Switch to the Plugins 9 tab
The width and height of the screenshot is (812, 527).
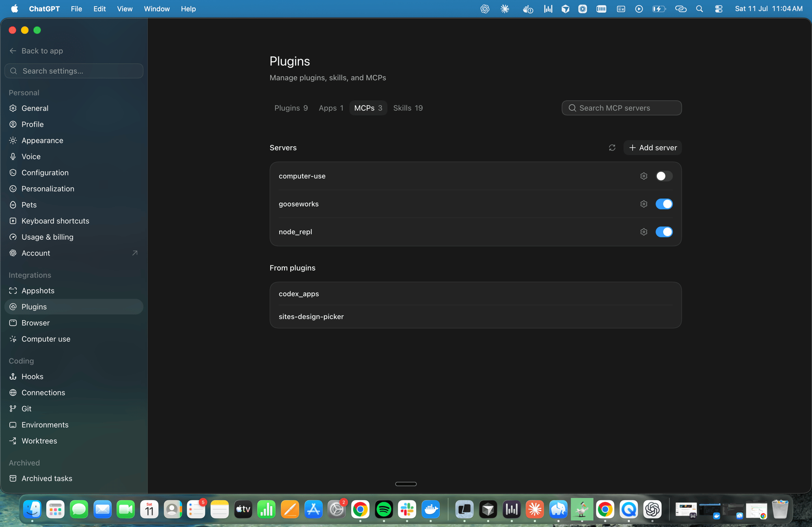click(x=291, y=108)
